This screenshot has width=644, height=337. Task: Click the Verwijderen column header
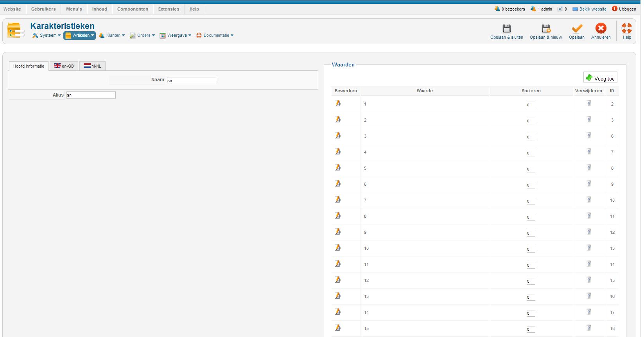[588, 91]
